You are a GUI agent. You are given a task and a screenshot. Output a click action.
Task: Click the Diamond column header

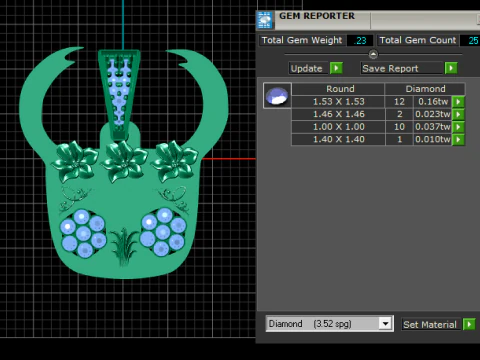[x=425, y=89]
